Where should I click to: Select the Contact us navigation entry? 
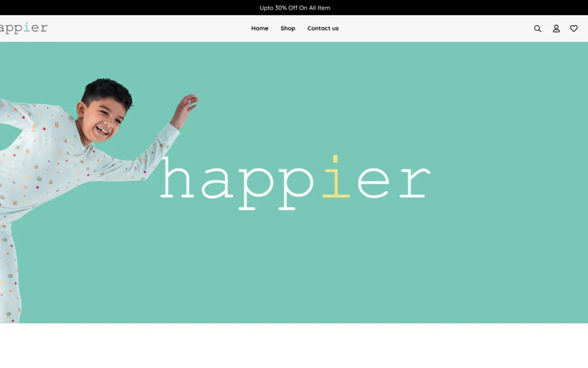[323, 28]
